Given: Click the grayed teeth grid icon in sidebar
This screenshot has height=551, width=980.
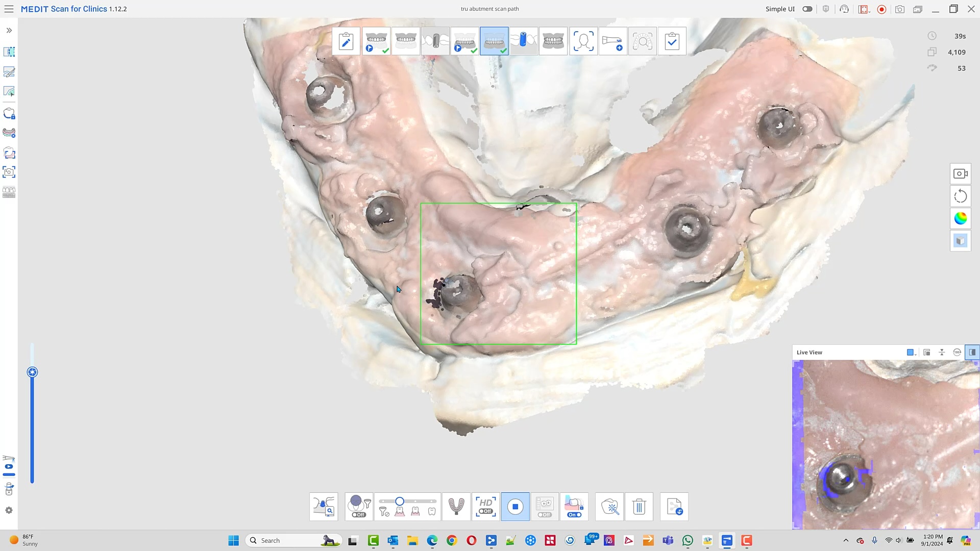Looking at the screenshot, I should pyautogui.click(x=9, y=193).
